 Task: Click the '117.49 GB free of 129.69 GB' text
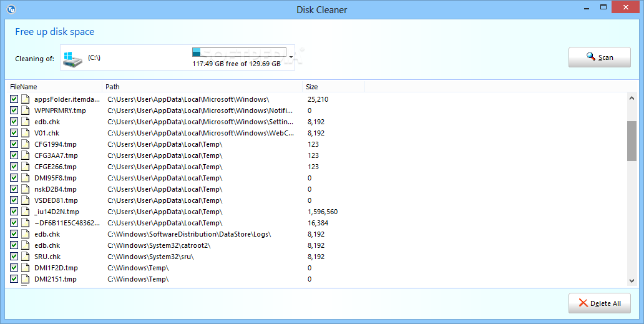click(237, 64)
